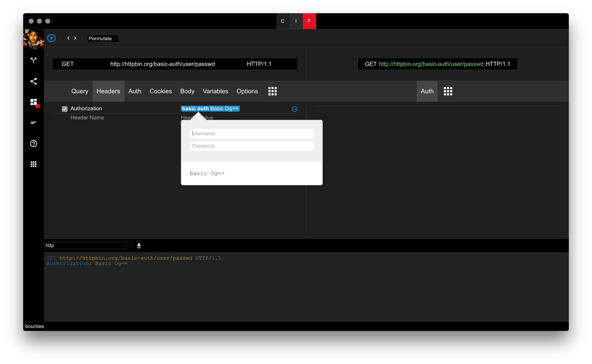Click the blue play send-request icon
592x364 pixels.
tap(51, 38)
